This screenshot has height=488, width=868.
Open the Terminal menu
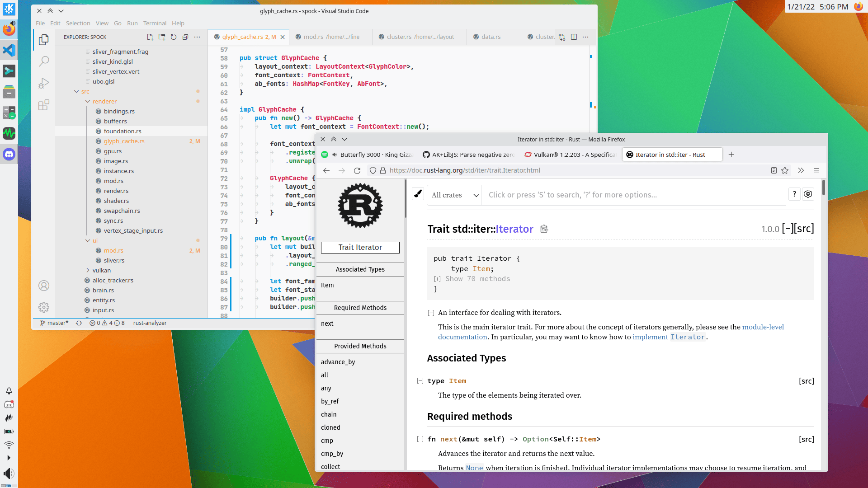[x=155, y=23]
